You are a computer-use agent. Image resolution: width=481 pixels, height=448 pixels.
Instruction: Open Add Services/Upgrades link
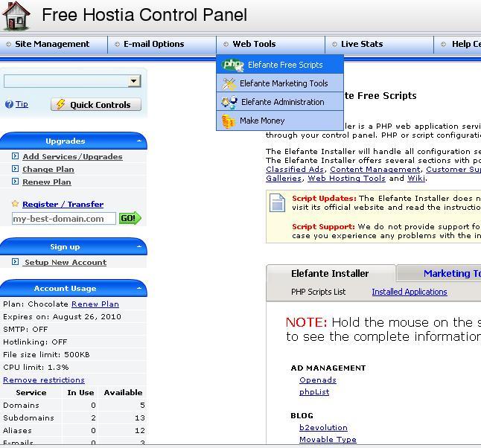(72, 156)
